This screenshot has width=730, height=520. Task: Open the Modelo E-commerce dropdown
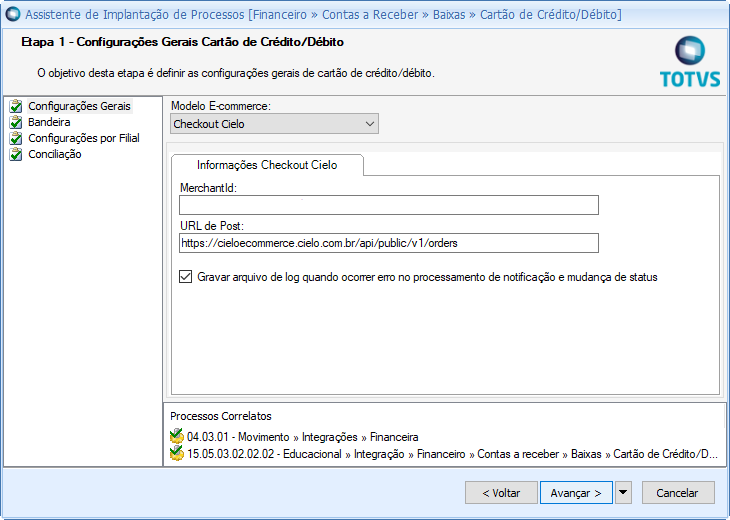(x=274, y=124)
